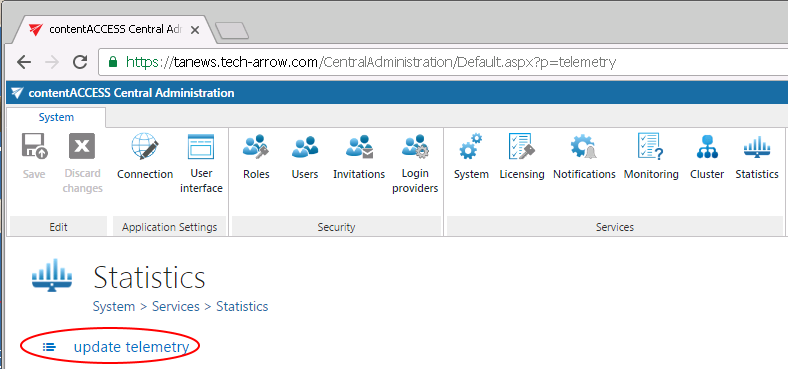
Task: Open a new browser tab
Action: coord(232,31)
